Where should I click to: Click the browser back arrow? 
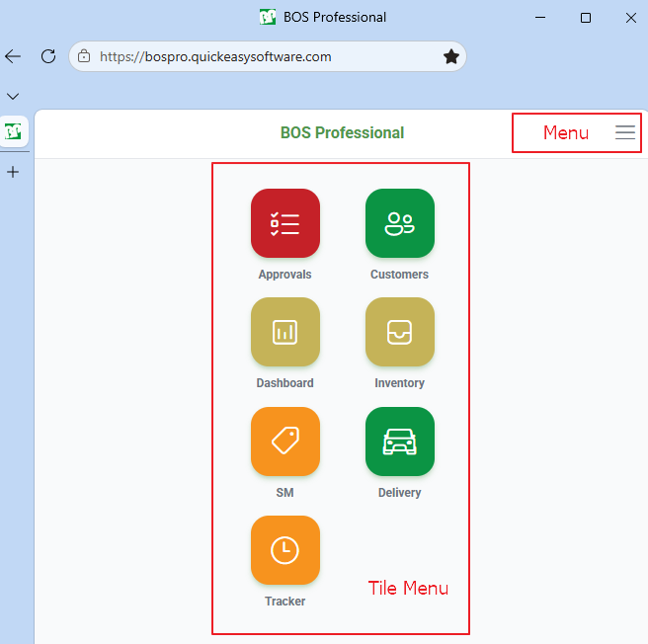(13, 56)
